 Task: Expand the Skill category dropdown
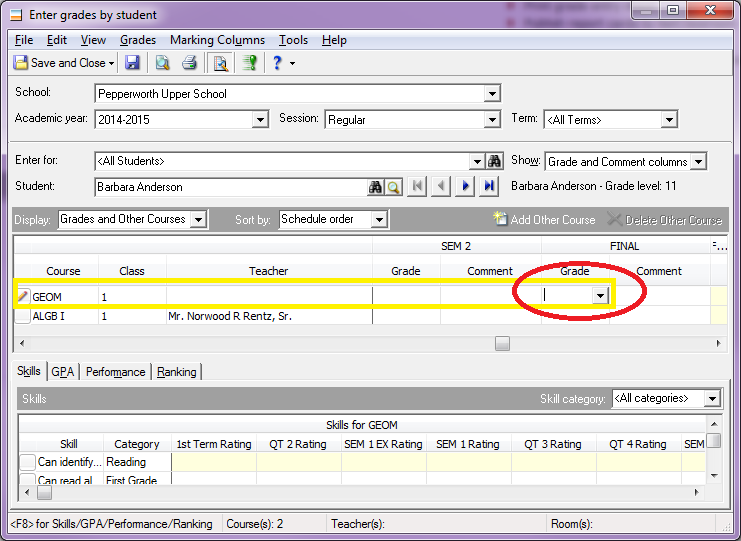pyautogui.click(x=712, y=399)
